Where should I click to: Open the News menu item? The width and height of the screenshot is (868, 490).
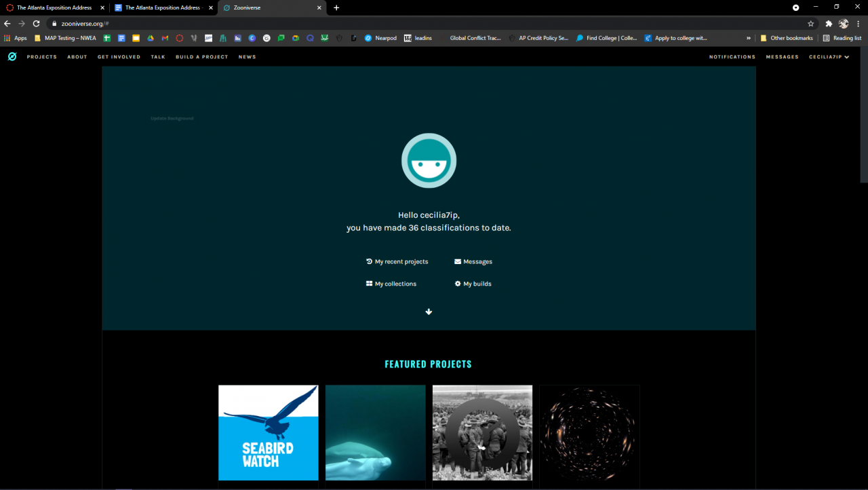tap(248, 57)
